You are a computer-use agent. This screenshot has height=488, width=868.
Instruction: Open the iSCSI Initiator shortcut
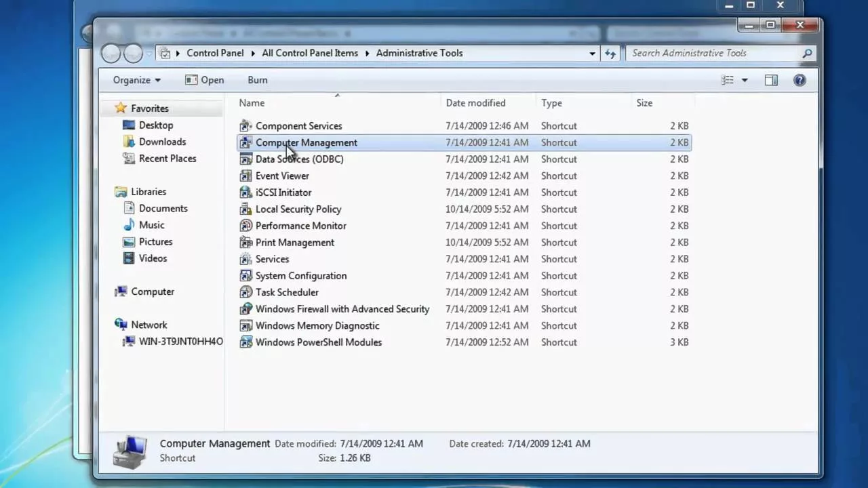pos(283,192)
